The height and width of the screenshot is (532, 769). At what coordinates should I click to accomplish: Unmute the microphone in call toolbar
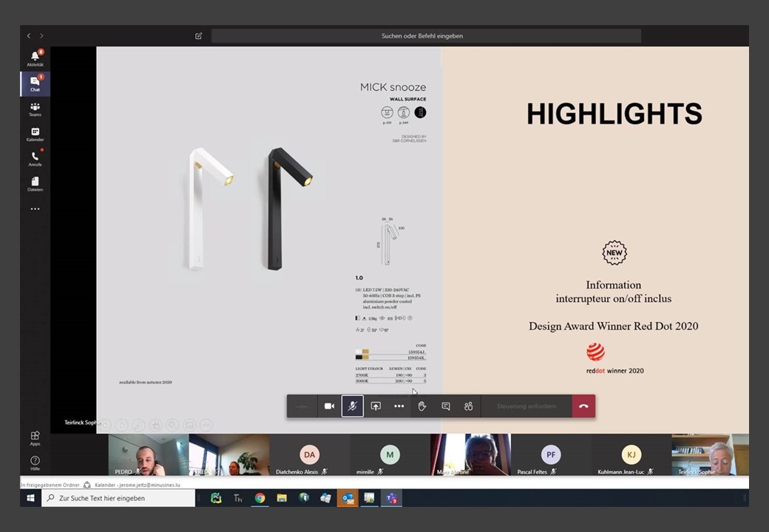point(352,406)
